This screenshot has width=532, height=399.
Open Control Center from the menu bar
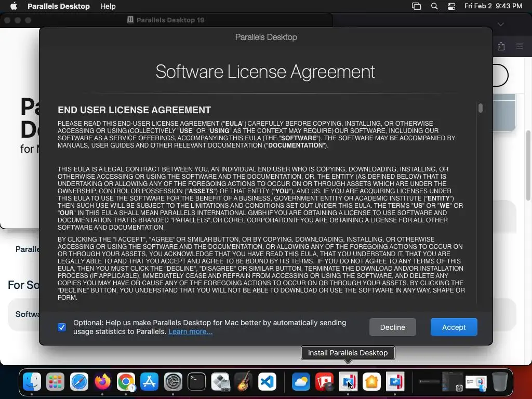tap(451, 6)
